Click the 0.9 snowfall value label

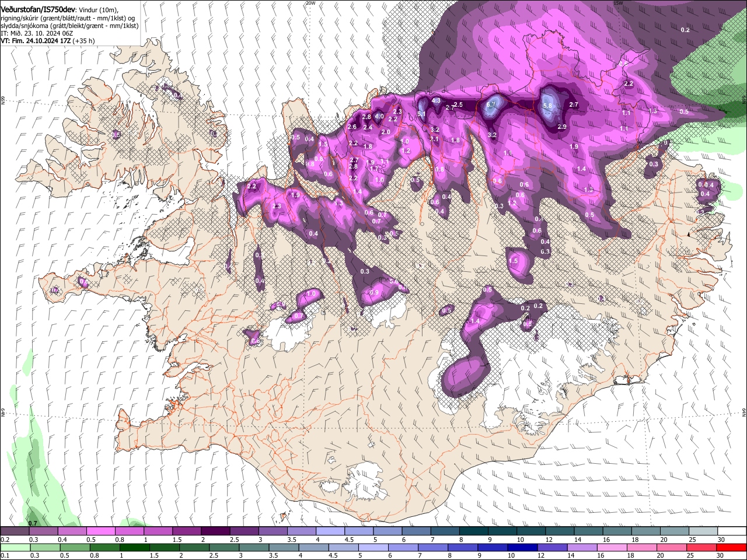click(x=374, y=293)
